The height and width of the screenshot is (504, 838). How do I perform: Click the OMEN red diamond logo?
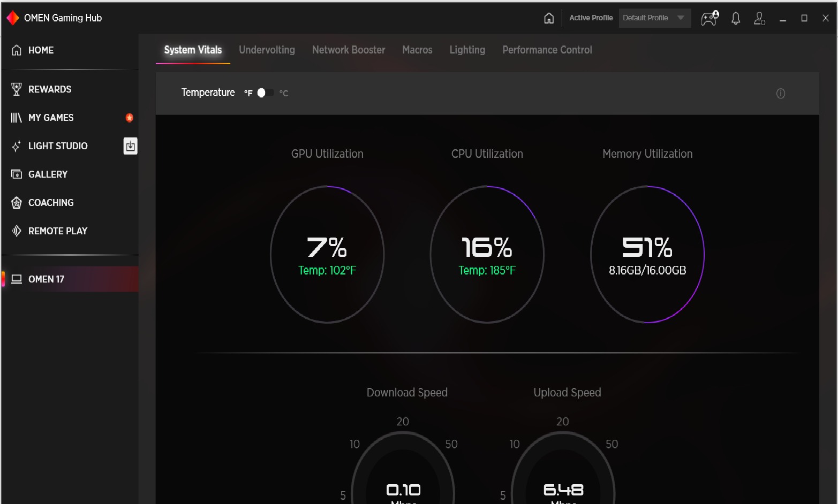tap(13, 18)
